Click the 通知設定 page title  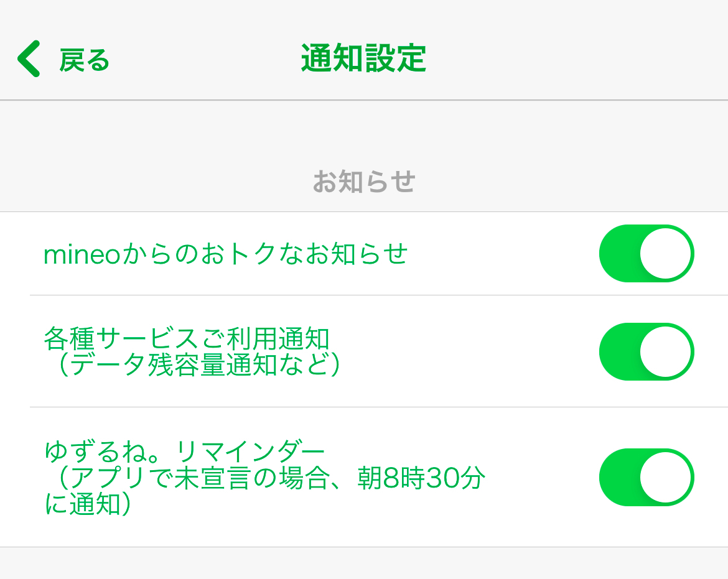coord(363,59)
